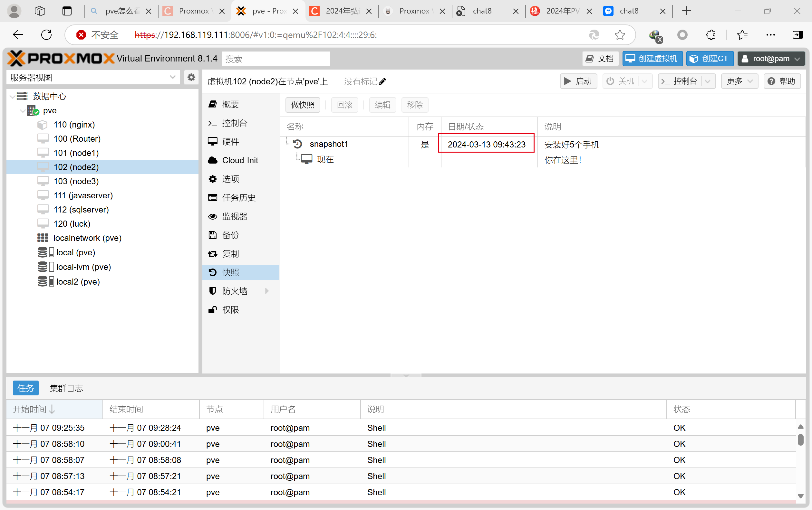
Task: Open the 文档 documentation button
Action: [x=600, y=59]
